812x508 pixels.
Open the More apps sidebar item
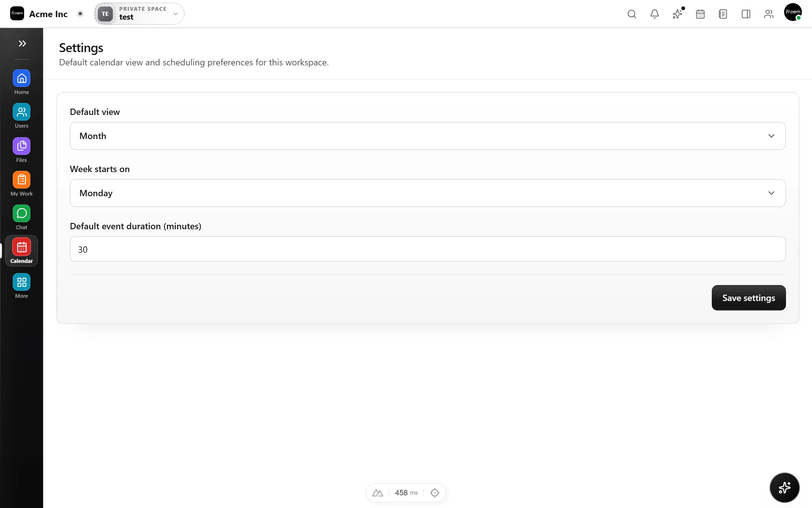22,286
